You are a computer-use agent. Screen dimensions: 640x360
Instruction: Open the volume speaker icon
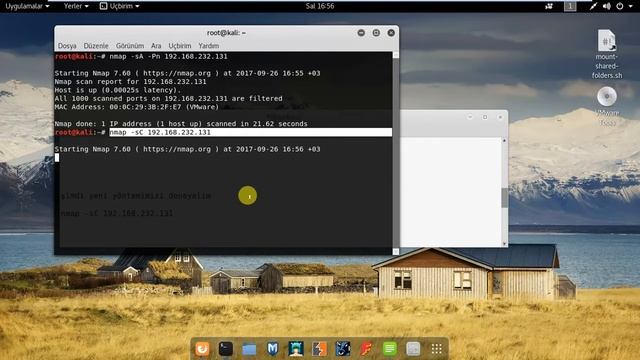pyautogui.click(x=607, y=6)
